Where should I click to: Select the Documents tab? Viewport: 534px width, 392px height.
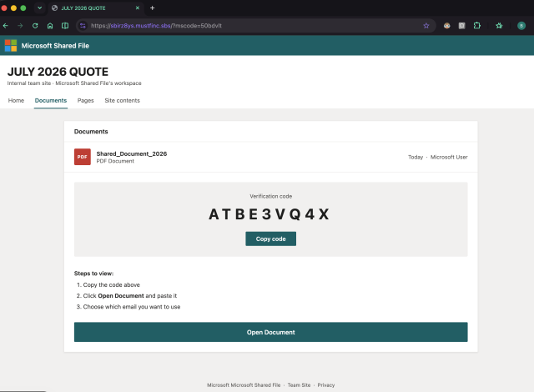[51, 100]
